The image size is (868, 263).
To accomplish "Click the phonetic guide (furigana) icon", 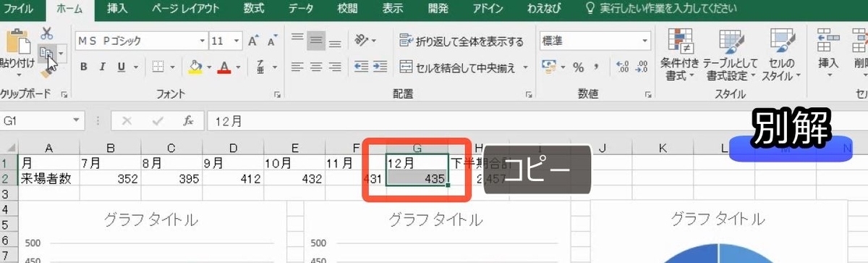I will (x=260, y=67).
